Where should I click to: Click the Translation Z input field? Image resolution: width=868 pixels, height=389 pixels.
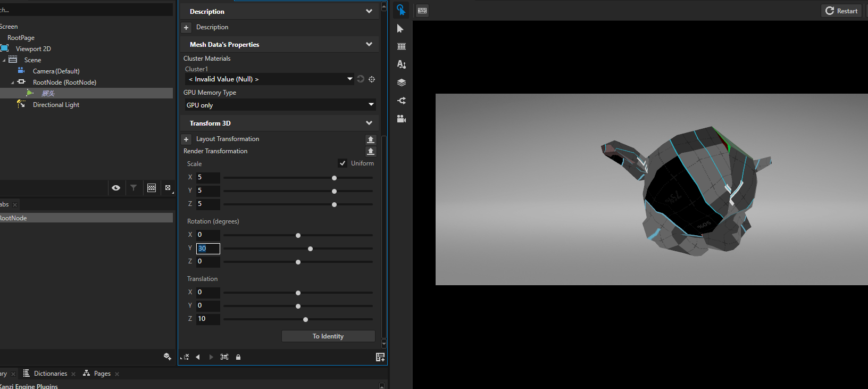pyautogui.click(x=208, y=319)
